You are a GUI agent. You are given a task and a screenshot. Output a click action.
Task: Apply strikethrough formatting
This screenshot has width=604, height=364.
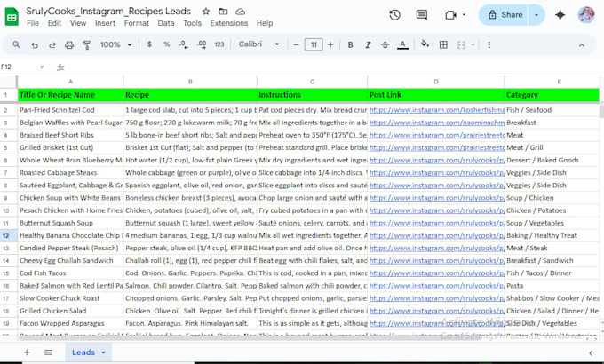click(385, 45)
